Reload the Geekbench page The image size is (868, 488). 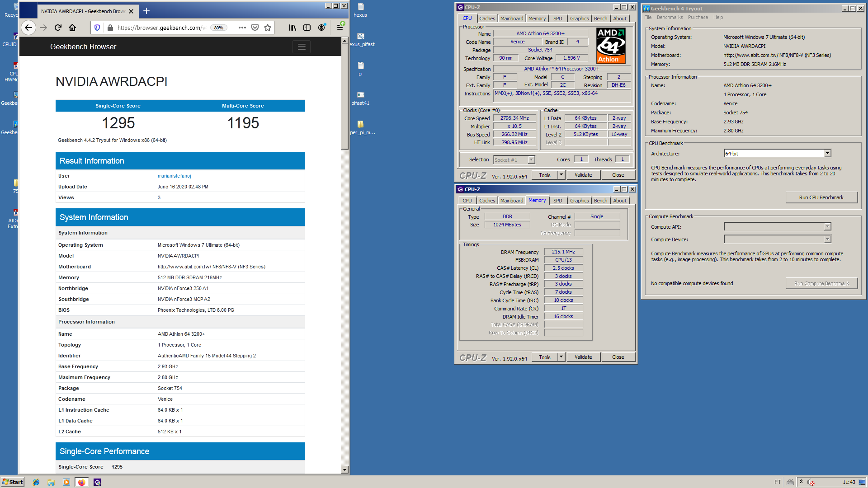[58, 28]
